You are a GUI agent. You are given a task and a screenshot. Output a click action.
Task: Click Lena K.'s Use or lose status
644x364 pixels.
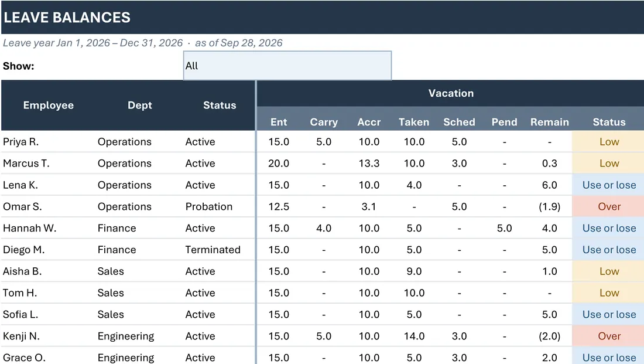(609, 185)
